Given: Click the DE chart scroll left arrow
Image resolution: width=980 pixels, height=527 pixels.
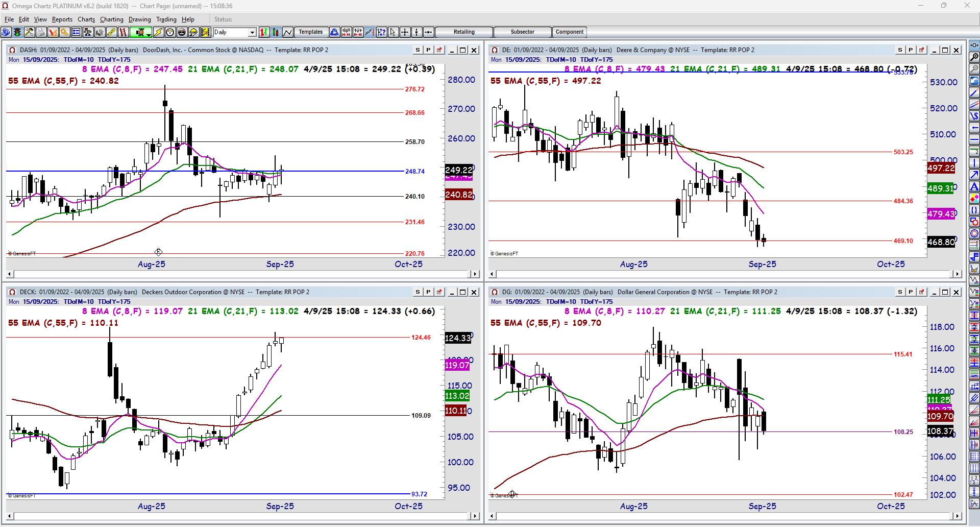Looking at the screenshot, I should [492, 274].
